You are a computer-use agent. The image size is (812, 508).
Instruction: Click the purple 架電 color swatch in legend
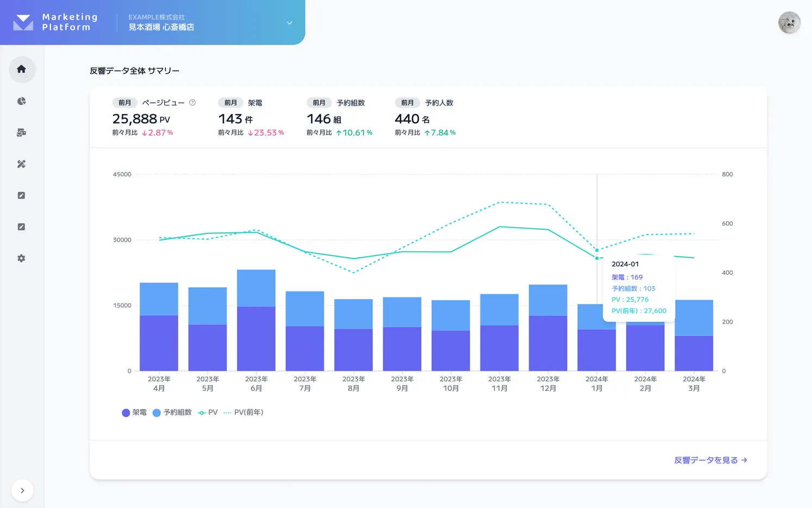click(124, 412)
